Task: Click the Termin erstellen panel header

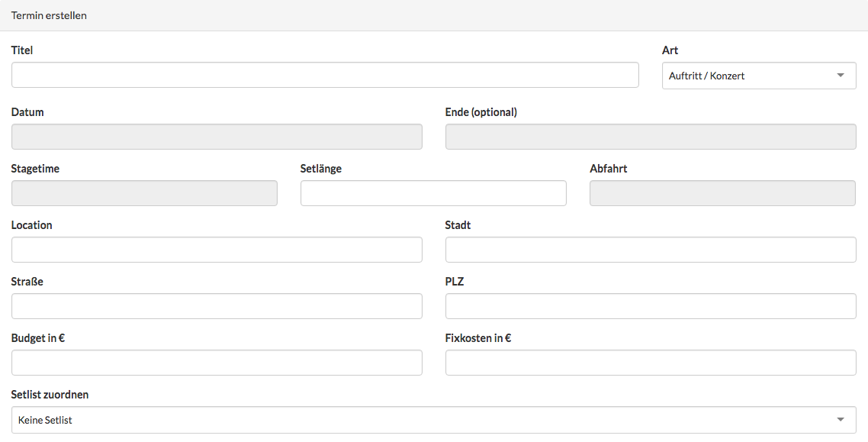Action: (x=49, y=15)
